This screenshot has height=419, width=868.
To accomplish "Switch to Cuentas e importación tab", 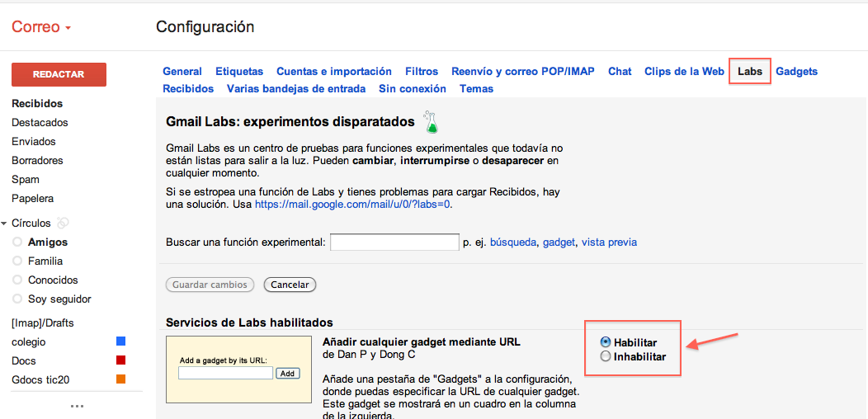I will [334, 72].
